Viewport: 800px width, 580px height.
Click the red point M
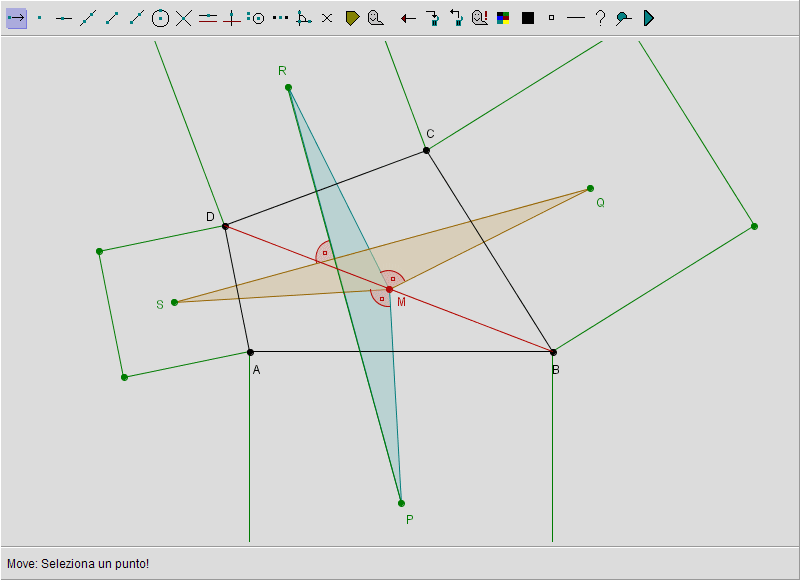[x=389, y=289]
